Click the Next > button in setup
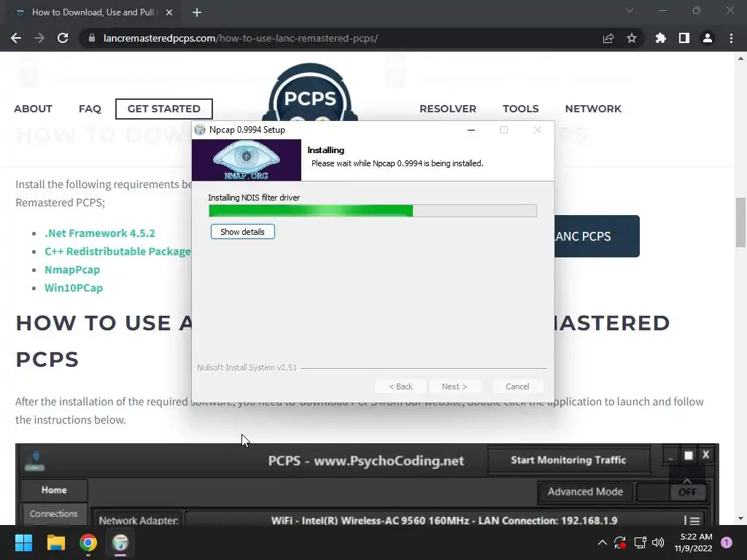The width and height of the screenshot is (747, 560). (x=454, y=386)
